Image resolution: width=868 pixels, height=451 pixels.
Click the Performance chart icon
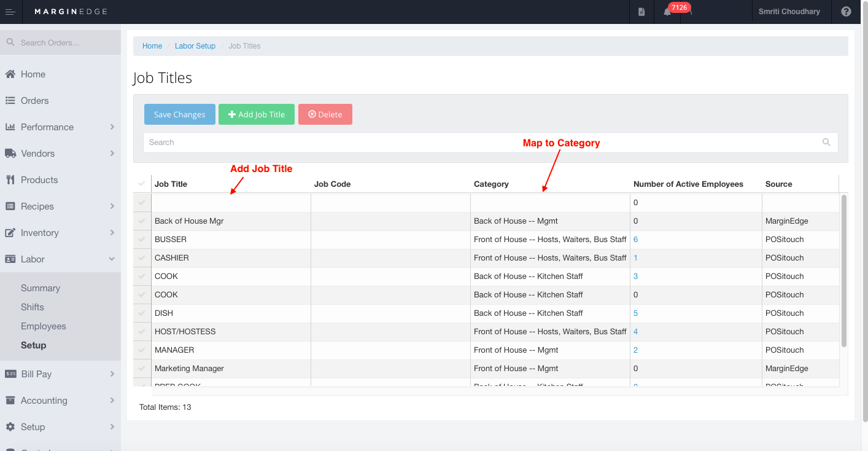pyautogui.click(x=10, y=127)
